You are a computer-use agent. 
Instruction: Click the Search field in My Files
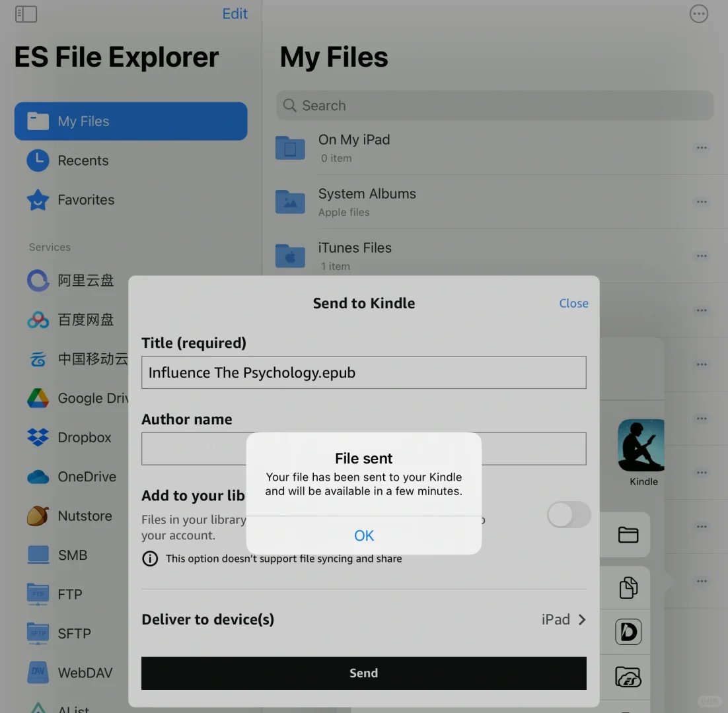pyautogui.click(x=495, y=106)
